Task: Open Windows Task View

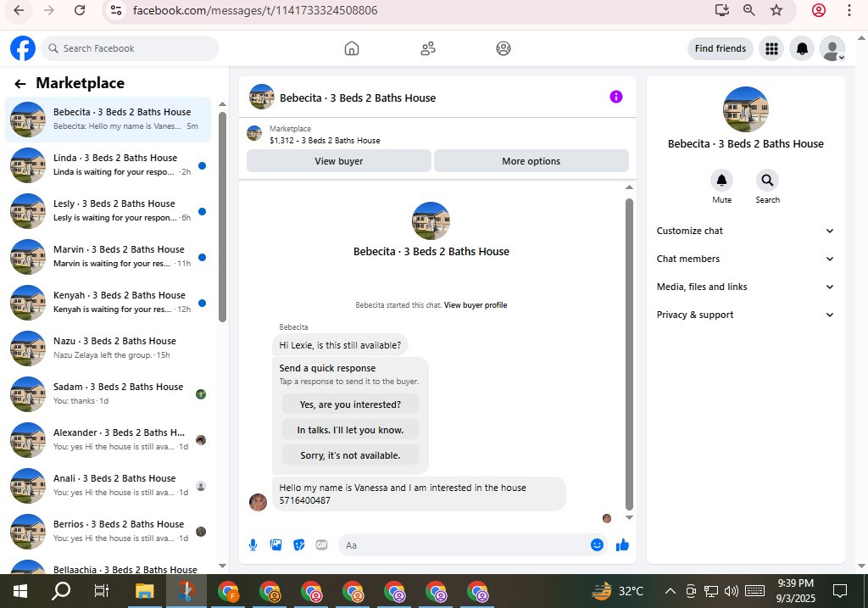Action: (102, 591)
